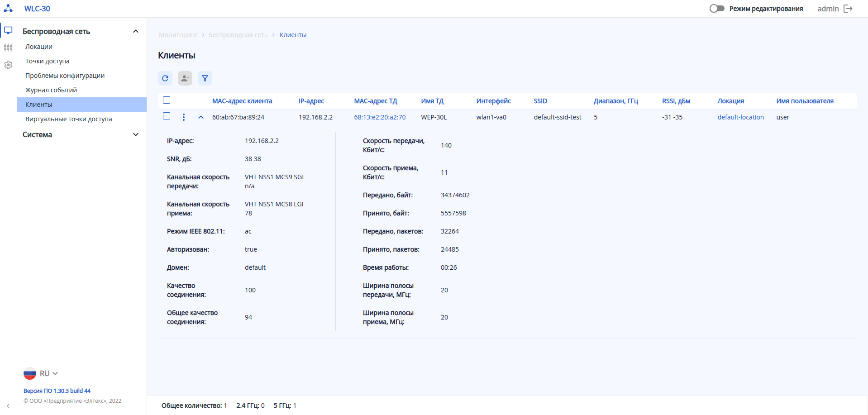
Task: Refresh the clients table
Action: coord(165,78)
